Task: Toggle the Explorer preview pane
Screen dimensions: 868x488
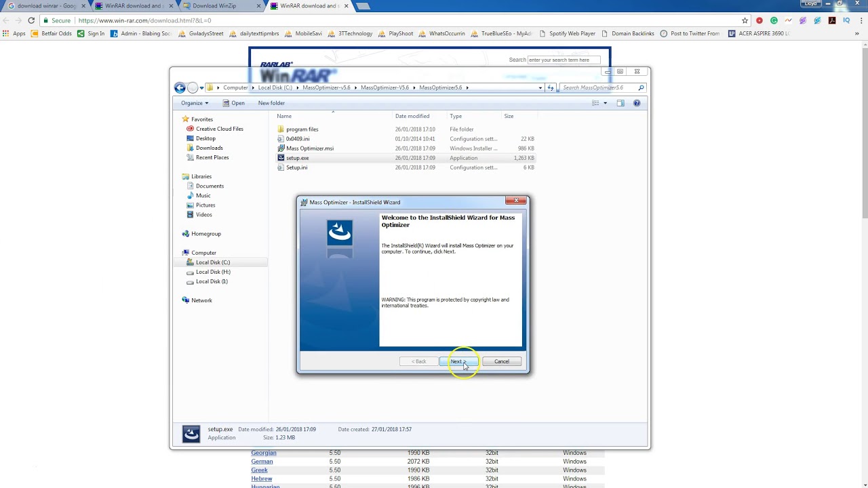Action: click(620, 103)
